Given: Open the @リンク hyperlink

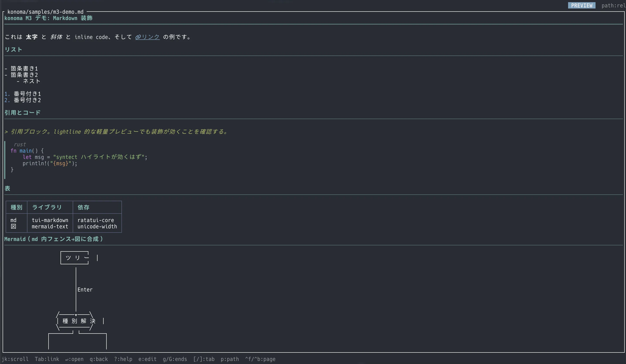Looking at the screenshot, I should coord(147,37).
